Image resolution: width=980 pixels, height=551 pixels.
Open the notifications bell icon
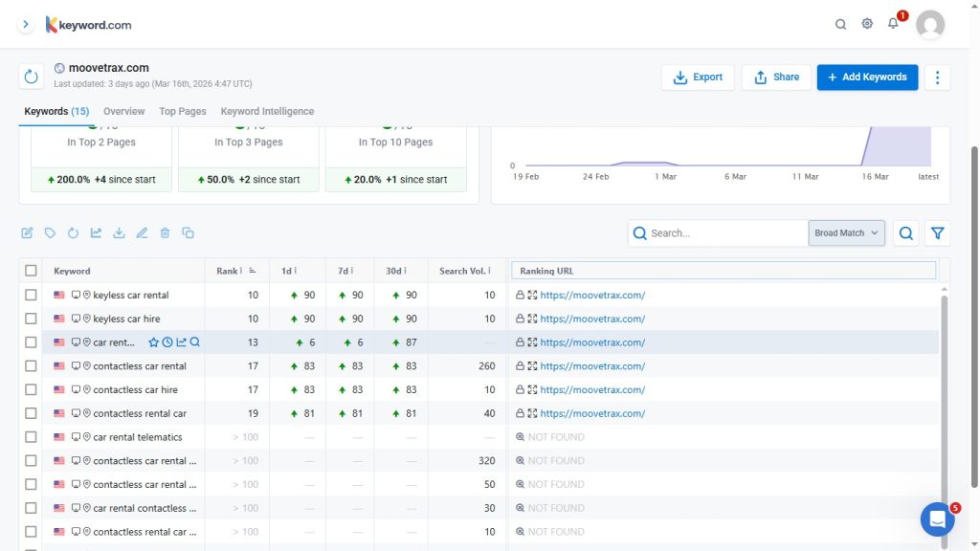893,24
